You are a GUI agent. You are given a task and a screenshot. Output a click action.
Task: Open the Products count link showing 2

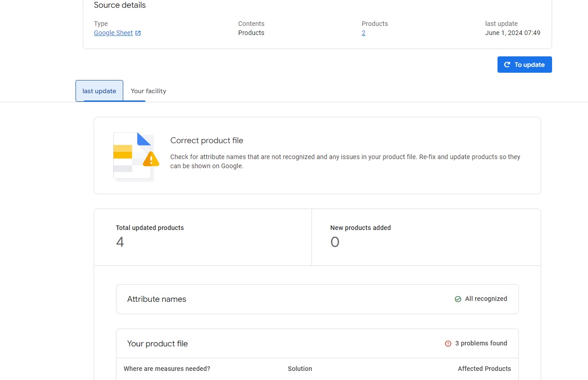pos(363,33)
